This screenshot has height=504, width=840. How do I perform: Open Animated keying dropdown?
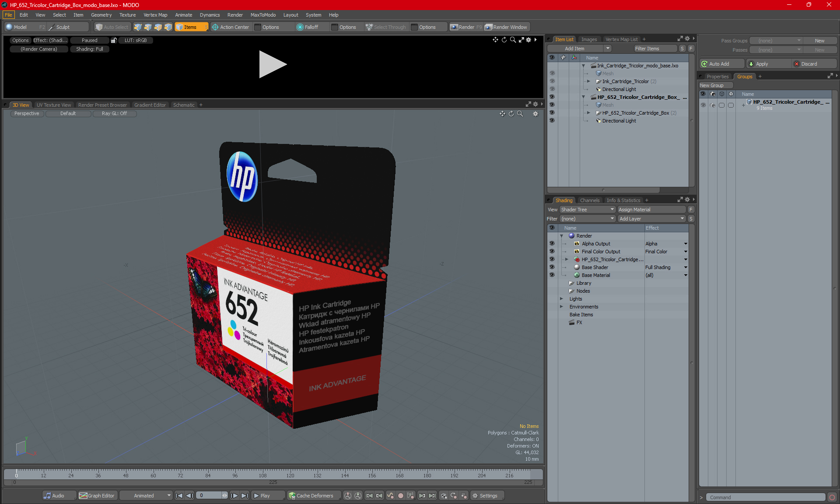(x=146, y=496)
